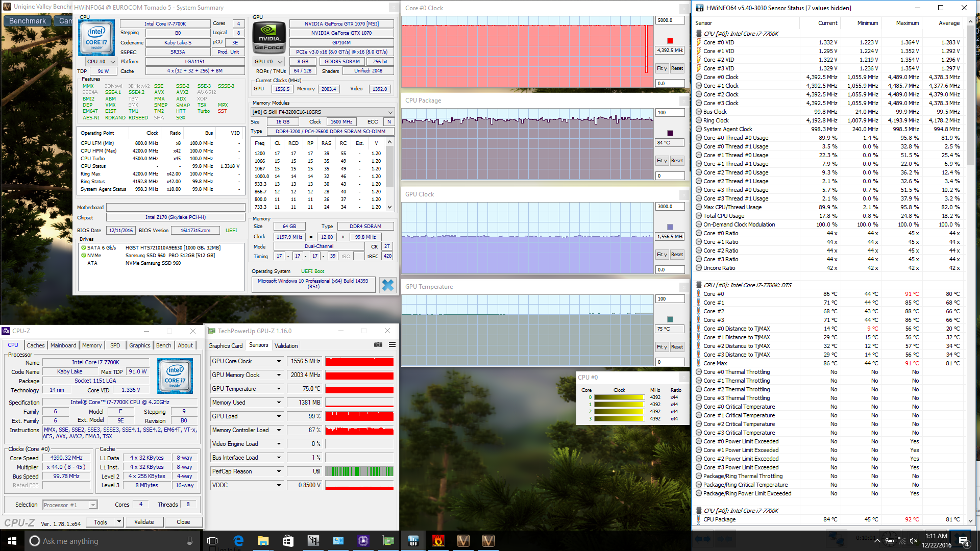980x551 pixels.
Task: Click the blue X close icon in System Summary
Action: point(388,285)
